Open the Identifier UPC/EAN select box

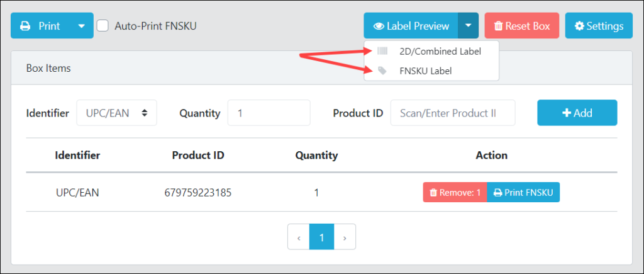point(116,113)
